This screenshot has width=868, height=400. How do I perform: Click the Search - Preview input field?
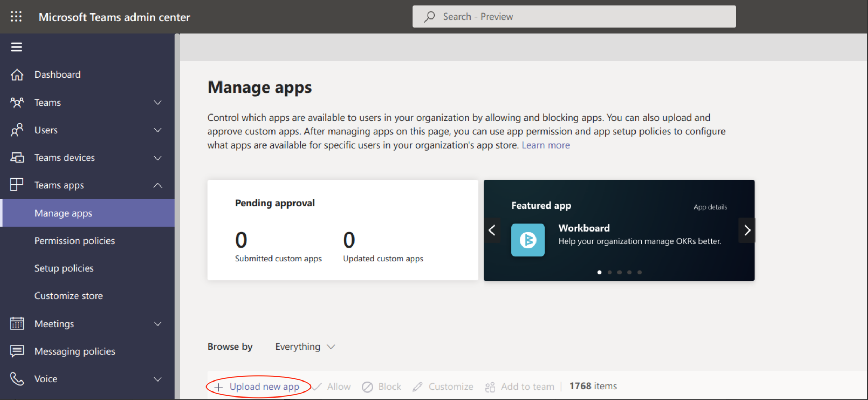(574, 17)
